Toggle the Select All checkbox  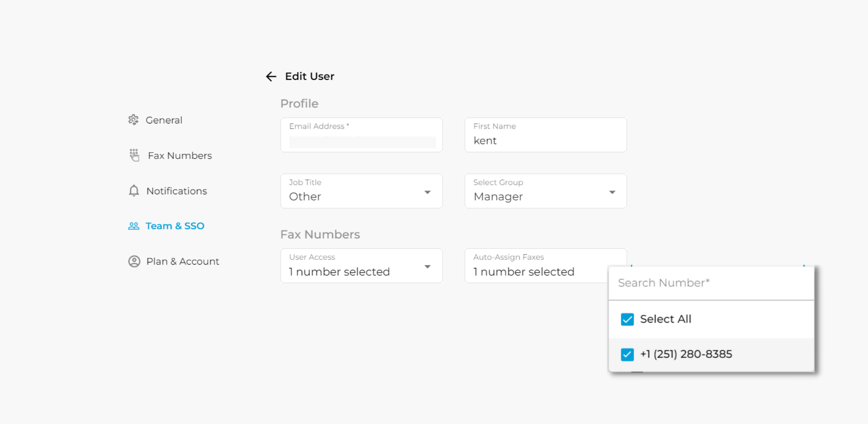click(627, 319)
